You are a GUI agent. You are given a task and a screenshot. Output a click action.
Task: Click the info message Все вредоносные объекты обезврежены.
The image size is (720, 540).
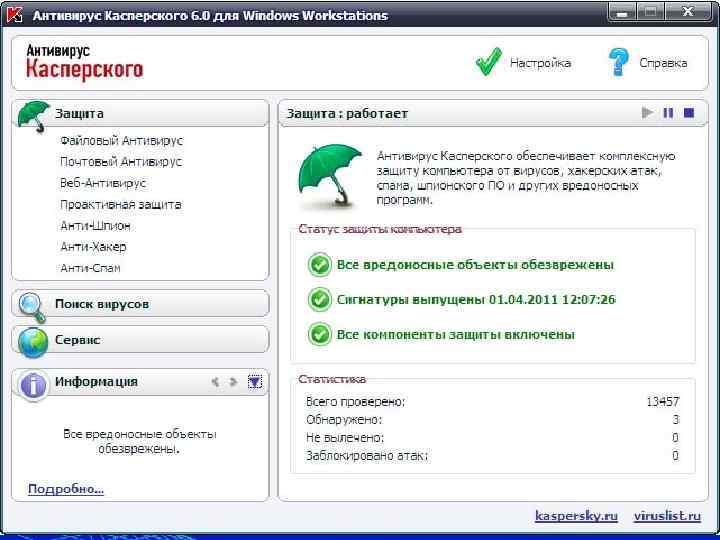140,441
